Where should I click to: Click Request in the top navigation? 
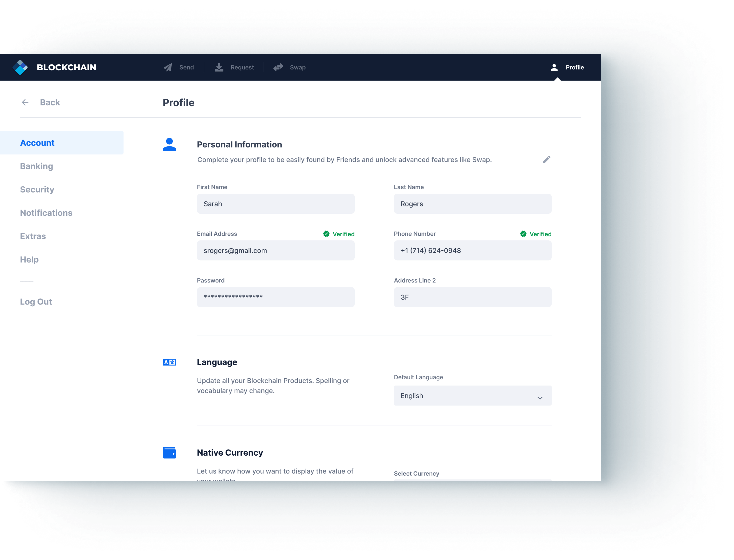pos(242,67)
